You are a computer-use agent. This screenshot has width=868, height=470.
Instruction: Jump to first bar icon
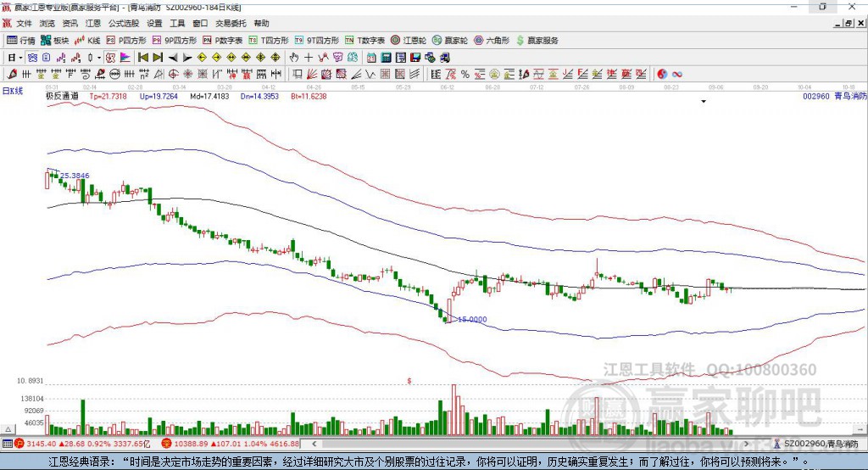(142, 58)
